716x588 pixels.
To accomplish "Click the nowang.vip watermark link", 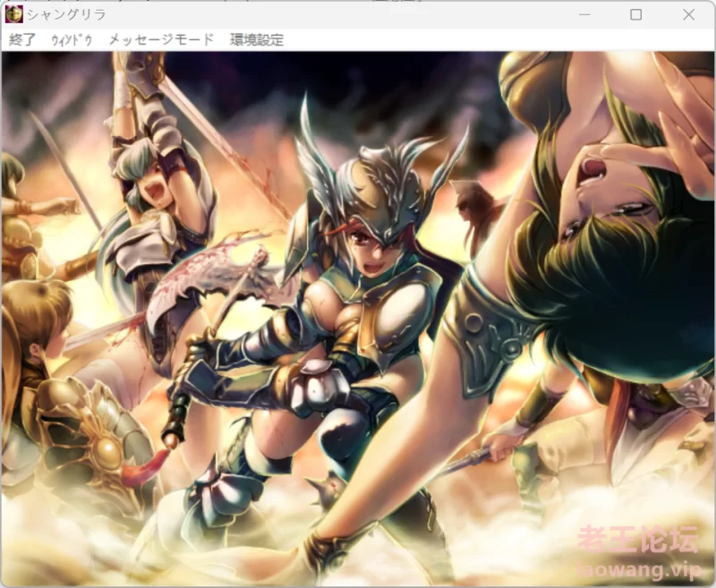I will click(x=637, y=569).
